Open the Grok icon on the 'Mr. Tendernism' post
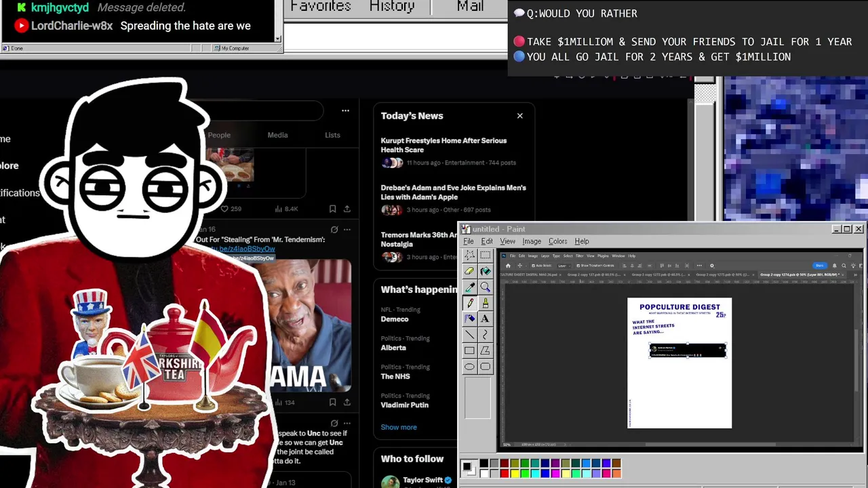The height and width of the screenshot is (488, 868). tap(334, 230)
